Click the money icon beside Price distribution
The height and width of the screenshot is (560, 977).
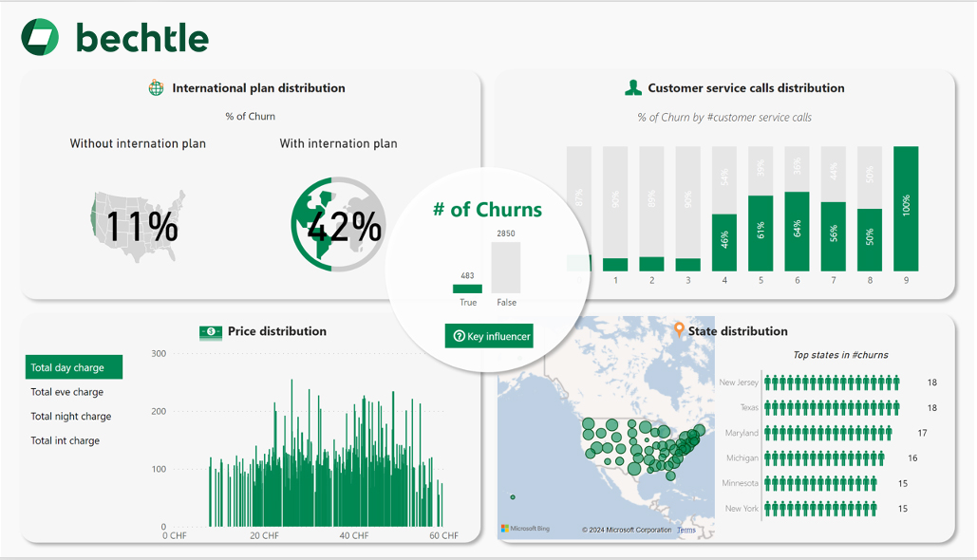point(210,331)
